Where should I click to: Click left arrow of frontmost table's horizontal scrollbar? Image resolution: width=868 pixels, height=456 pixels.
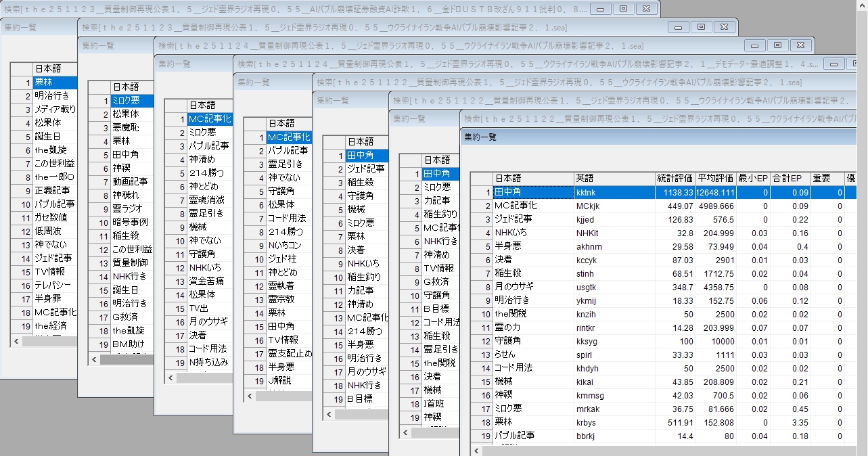pyautogui.click(x=478, y=450)
